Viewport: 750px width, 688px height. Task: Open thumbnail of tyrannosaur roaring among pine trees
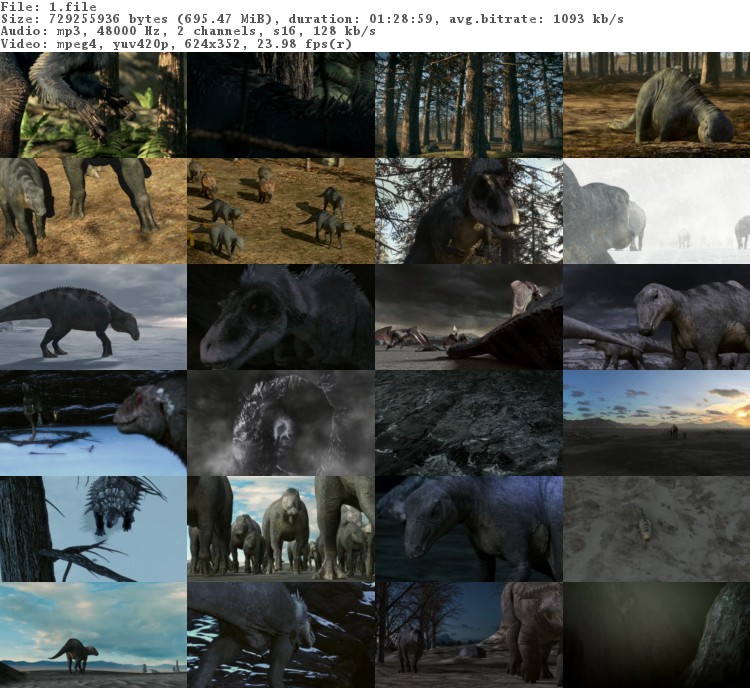click(469, 211)
